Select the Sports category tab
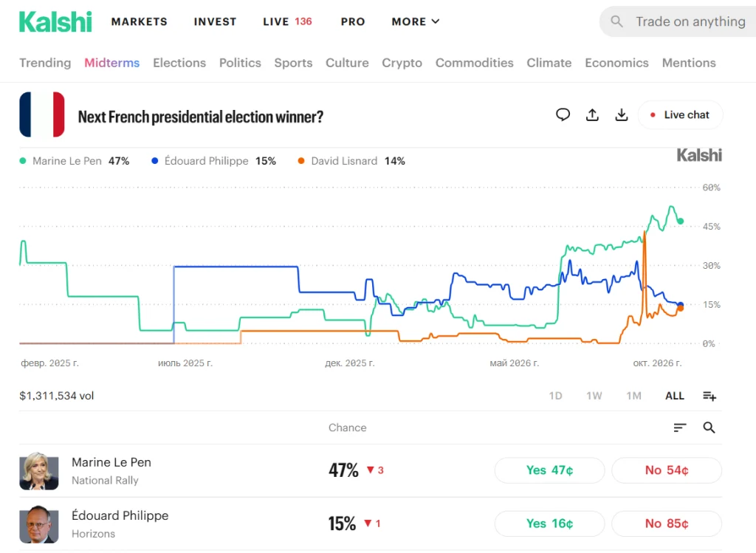The image size is (756, 553). point(293,63)
